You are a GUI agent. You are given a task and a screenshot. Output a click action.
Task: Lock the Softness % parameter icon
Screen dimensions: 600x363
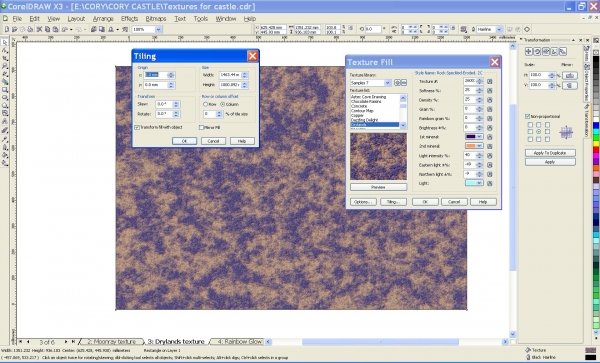point(489,91)
